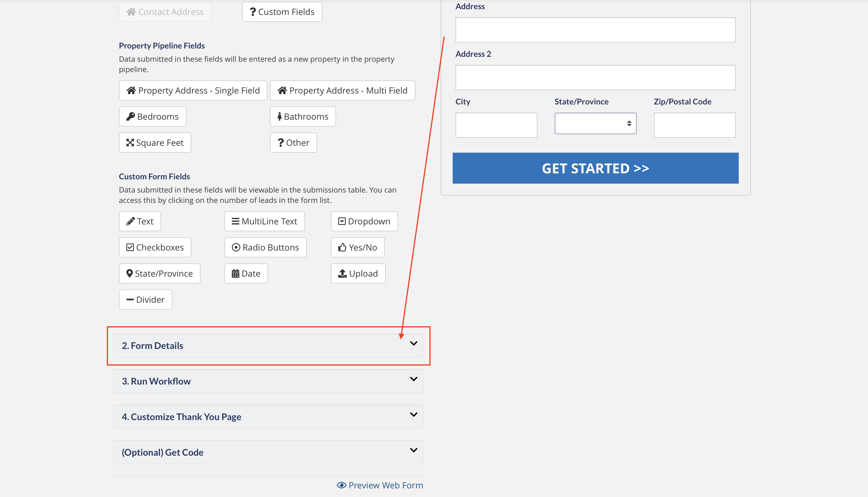Click the Custom Form Fields heading
Image resolution: width=868 pixels, height=497 pixels.
click(x=155, y=176)
